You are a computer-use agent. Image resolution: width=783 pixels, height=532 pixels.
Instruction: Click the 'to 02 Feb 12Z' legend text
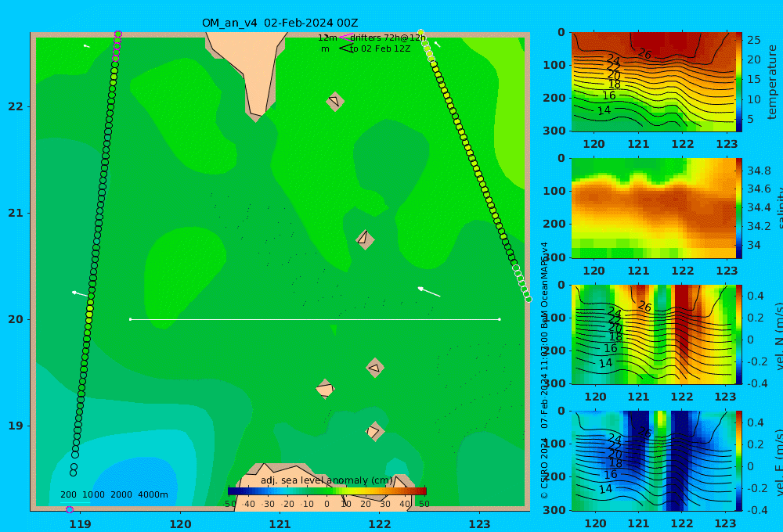380,49
